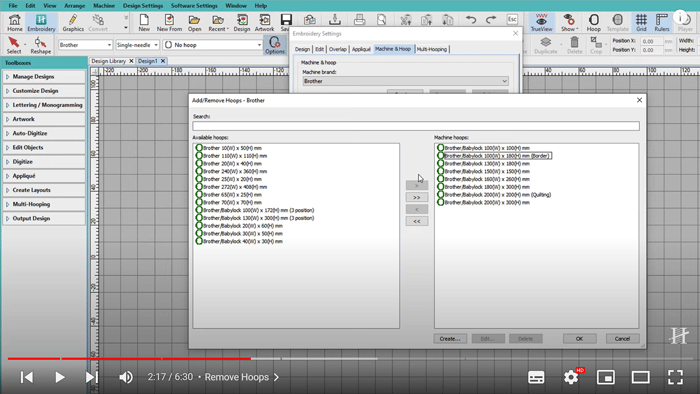Seek using the video progress bar
Image resolution: width=700 pixels, height=394 pixels.
click(x=350, y=358)
